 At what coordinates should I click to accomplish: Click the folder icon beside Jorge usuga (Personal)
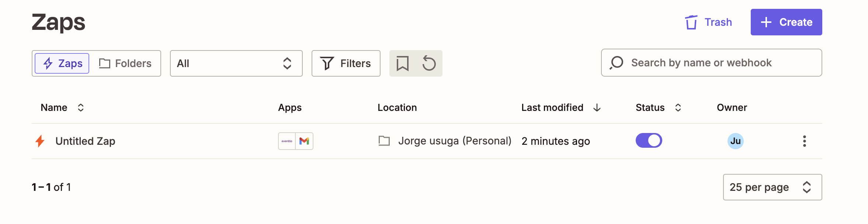(x=384, y=141)
